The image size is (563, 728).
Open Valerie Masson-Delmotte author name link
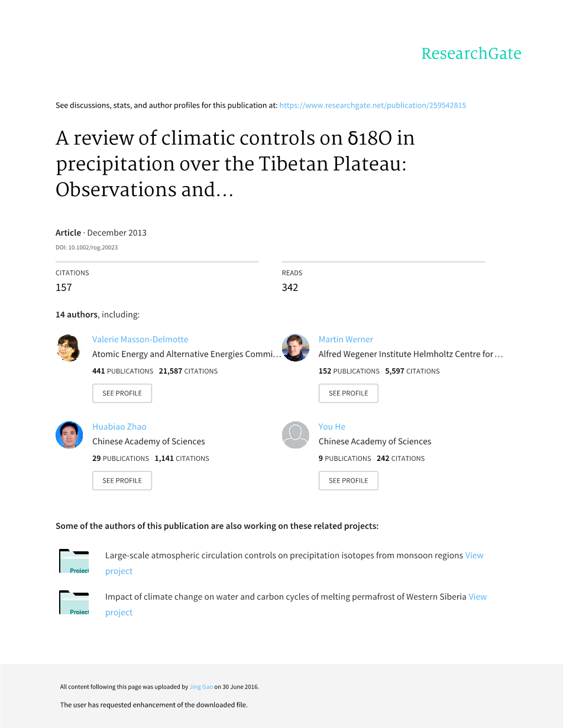click(140, 339)
